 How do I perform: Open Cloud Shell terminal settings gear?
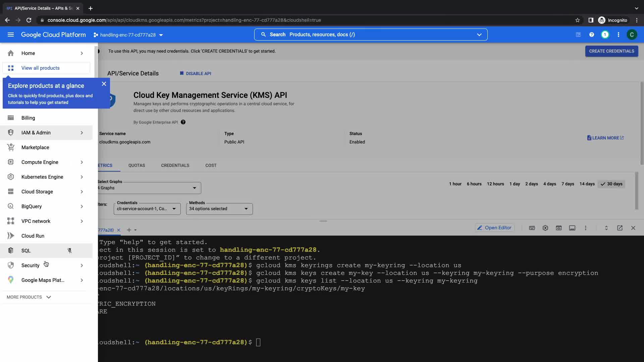pyautogui.click(x=545, y=228)
